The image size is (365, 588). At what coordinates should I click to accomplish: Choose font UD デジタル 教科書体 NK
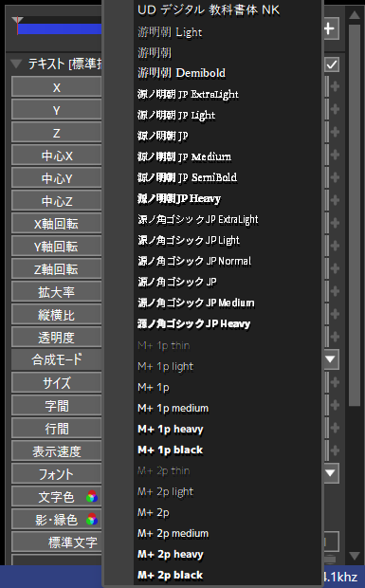[x=209, y=10]
